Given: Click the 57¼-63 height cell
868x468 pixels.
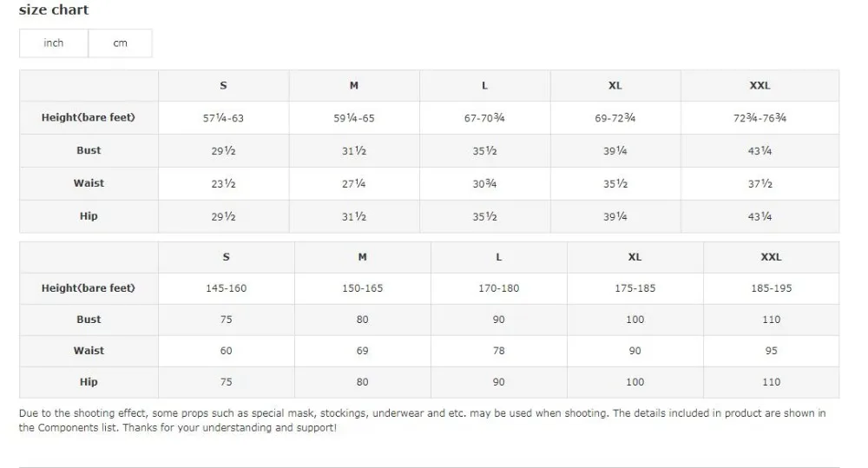Looking at the screenshot, I should pyautogui.click(x=224, y=117).
